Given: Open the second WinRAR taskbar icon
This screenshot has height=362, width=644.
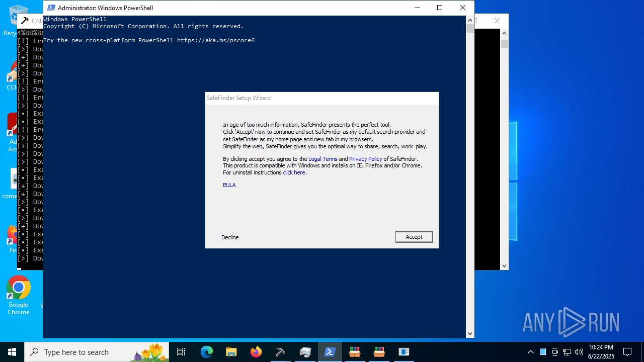Looking at the screenshot, I should click(x=379, y=352).
